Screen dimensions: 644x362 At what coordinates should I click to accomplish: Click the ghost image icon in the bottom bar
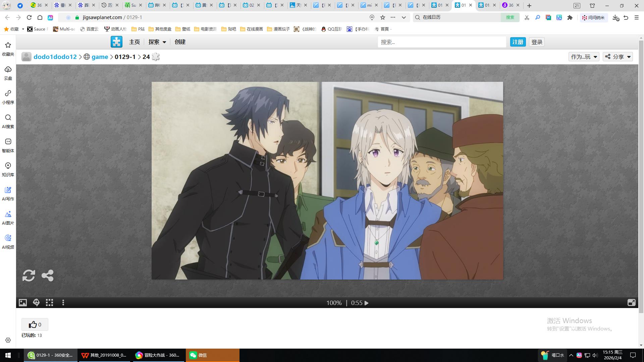36,303
